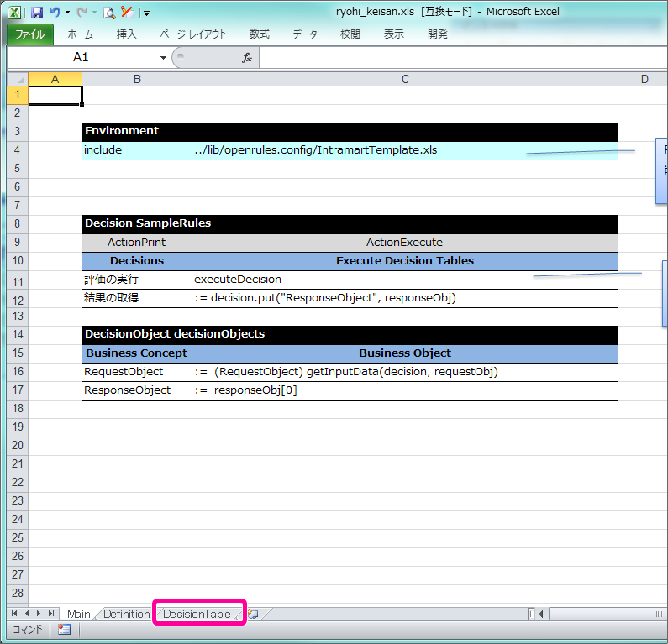Screen dimensions: 668x644
Task: Open the ファイル (File) tab
Action: coord(30,34)
